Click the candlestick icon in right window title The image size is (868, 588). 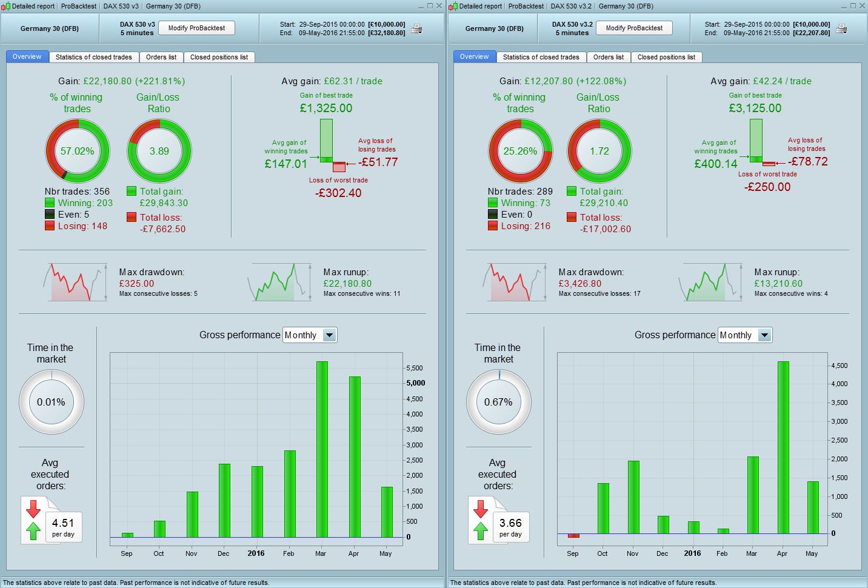[x=453, y=6]
